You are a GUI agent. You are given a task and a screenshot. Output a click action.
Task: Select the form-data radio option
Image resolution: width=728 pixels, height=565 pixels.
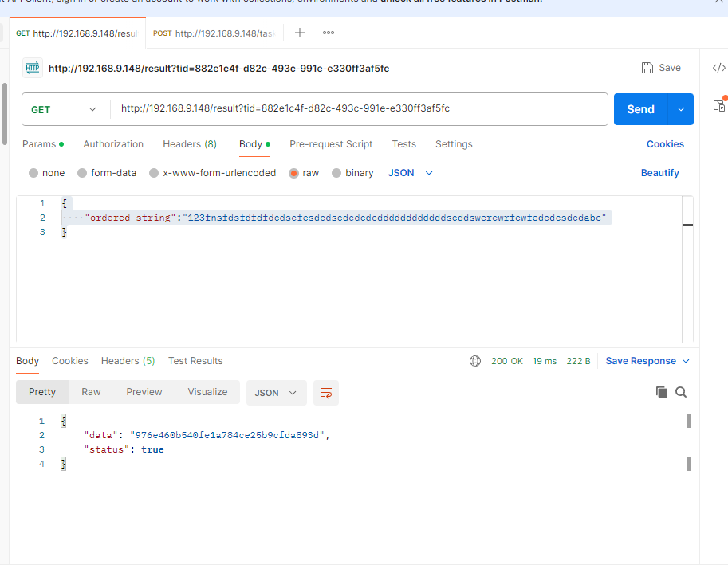tap(82, 173)
